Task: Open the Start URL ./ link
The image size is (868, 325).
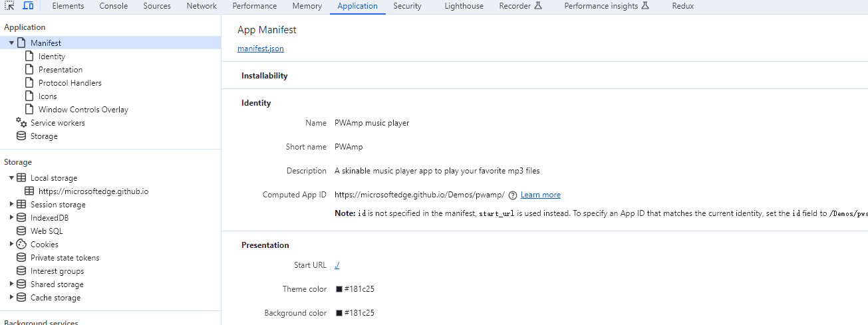Action: pyautogui.click(x=337, y=265)
